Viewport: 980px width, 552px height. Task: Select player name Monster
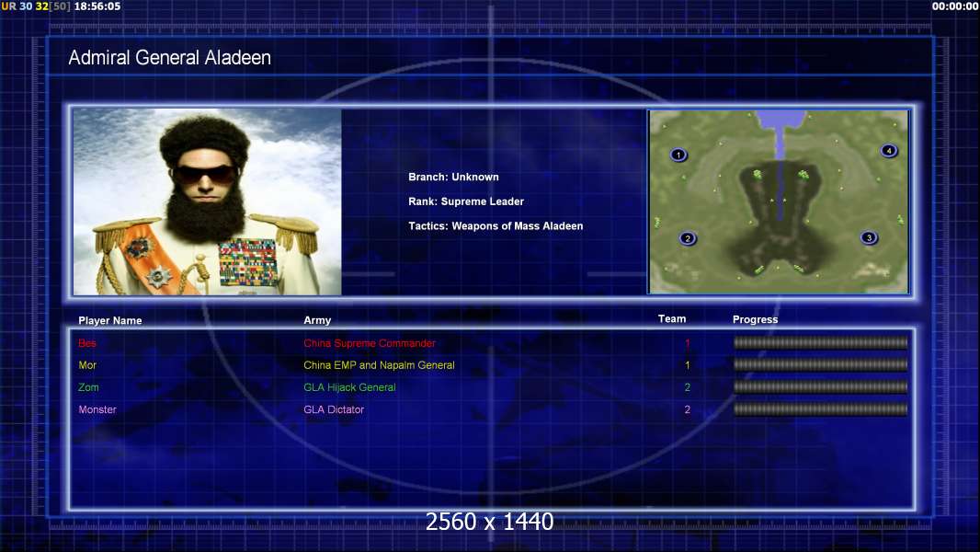[x=97, y=409]
